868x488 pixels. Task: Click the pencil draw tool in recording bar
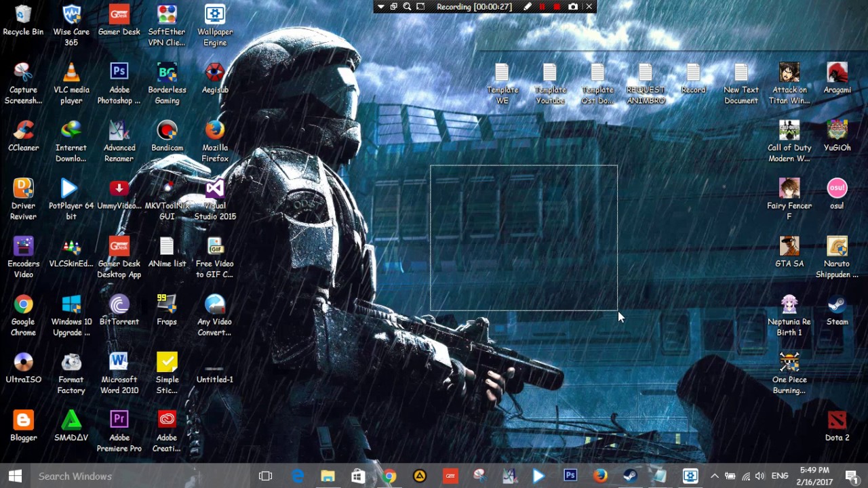point(528,7)
